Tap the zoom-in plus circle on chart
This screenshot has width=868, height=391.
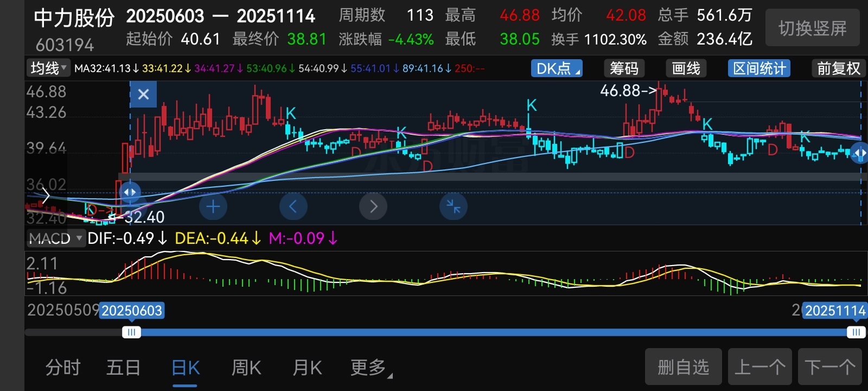pos(213,206)
